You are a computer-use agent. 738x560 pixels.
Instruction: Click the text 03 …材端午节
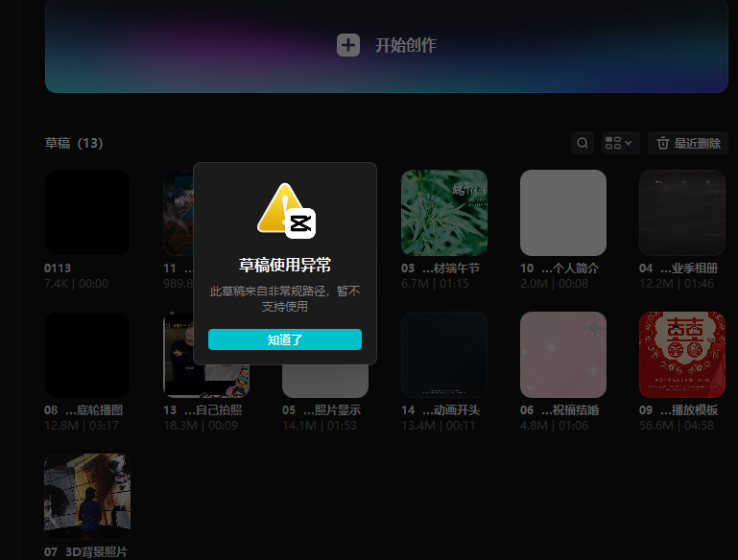440,268
